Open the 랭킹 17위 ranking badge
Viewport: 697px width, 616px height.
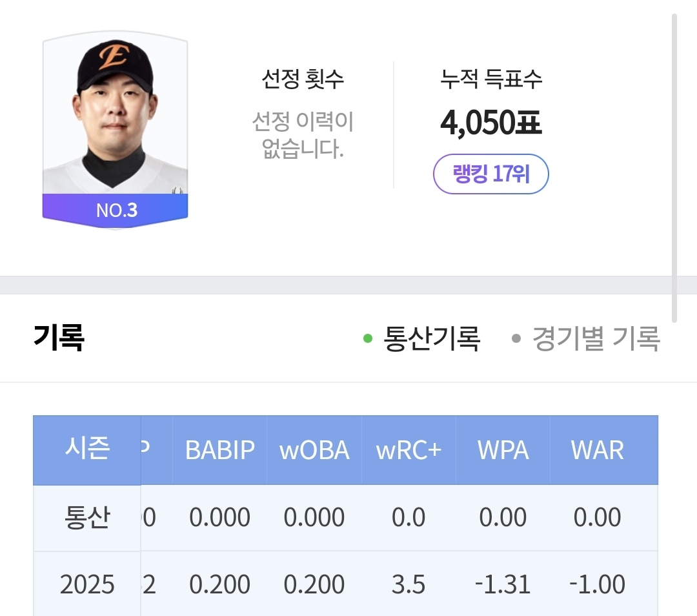490,174
